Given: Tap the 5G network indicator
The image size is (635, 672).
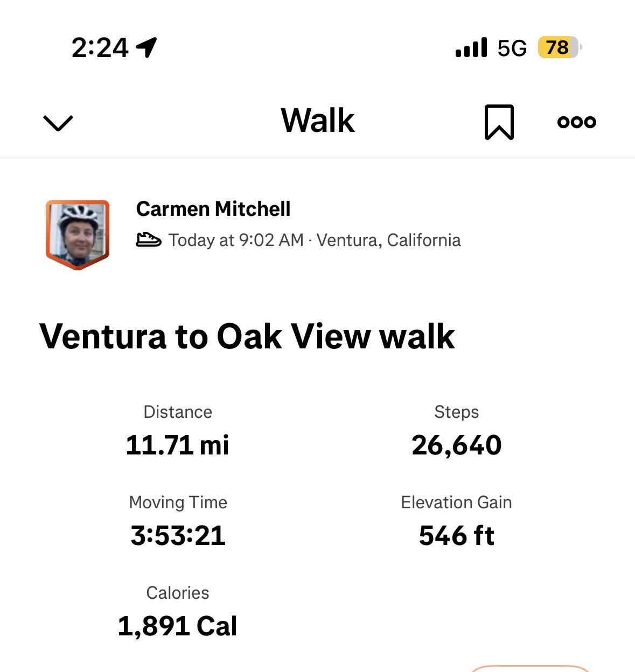Looking at the screenshot, I should coord(512,48).
